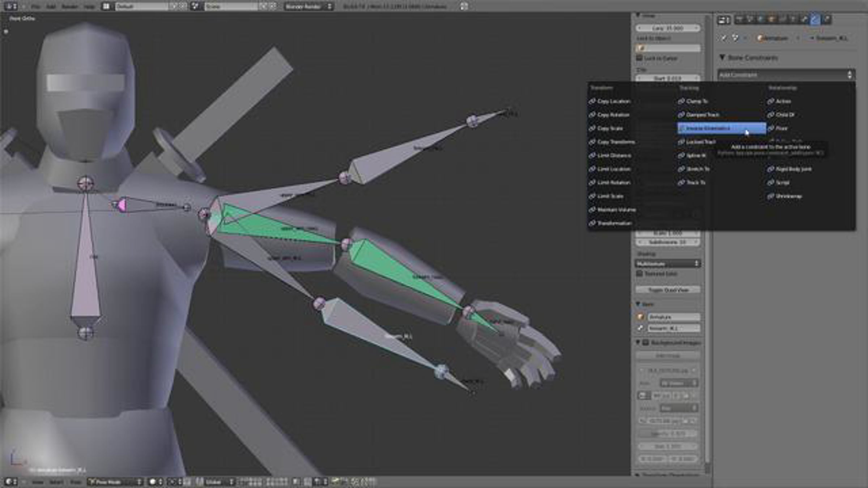Open the File menu
868x488 pixels.
35,7
